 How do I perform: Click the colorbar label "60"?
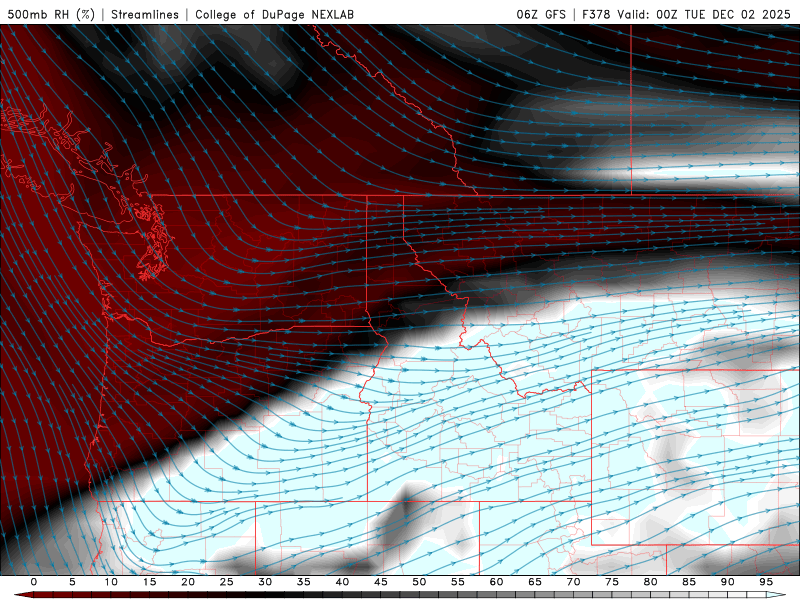pyautogui.click(x=496, y=582)
